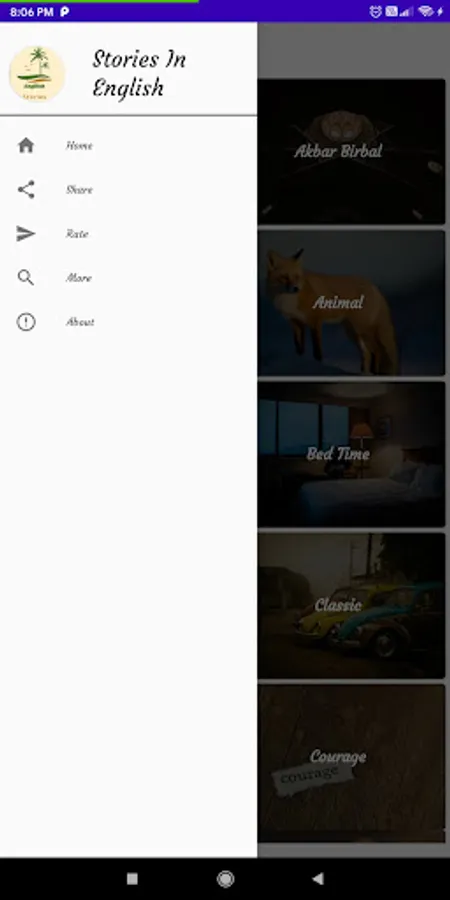This screenshot has height=900, width=450.
Task: Choose the Rate menu entry
Action: pos(129,234)
